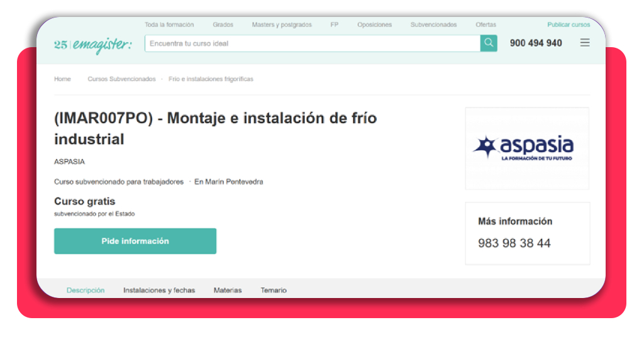Click the 'Publicar cursos' link
The height and width of the screenshot is (337, 644).
(x=569, y=25)
